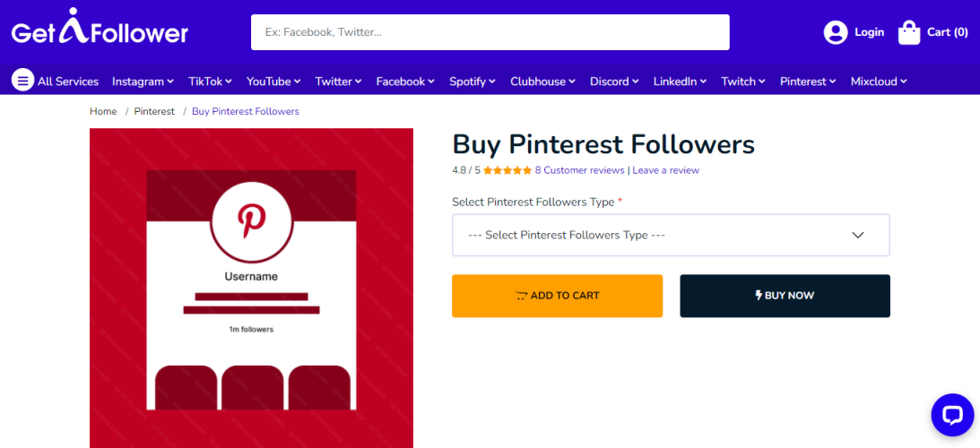Click the Leave a review link
The height and width of the screenshot is (448, 980).
click(665, 170)
